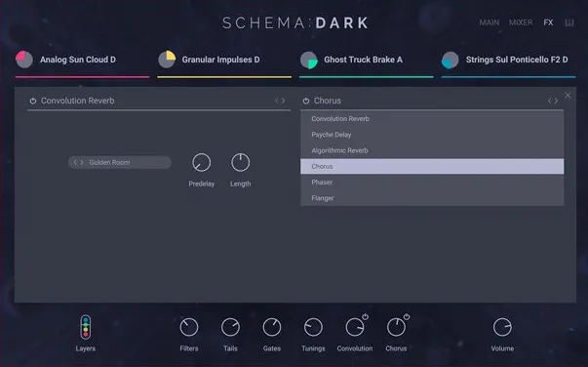Toggle Chorus slot power button
This screenshot has width=588, height=367.
tap(306, 101)
